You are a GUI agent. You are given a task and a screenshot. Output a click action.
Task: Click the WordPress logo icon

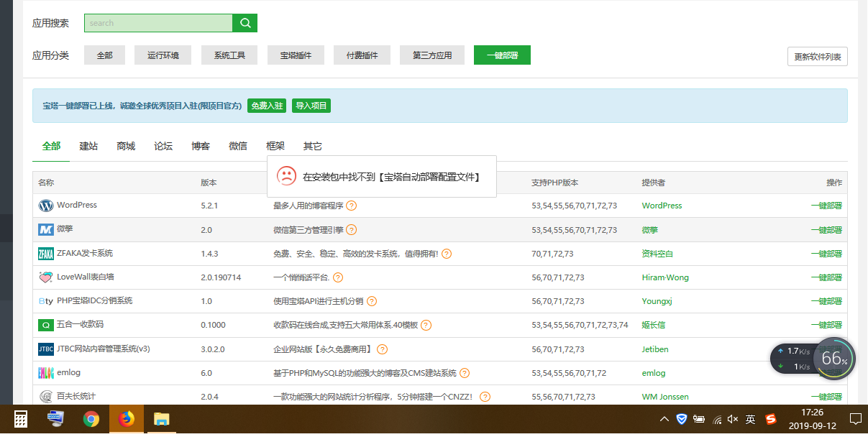tap(46, 206)
